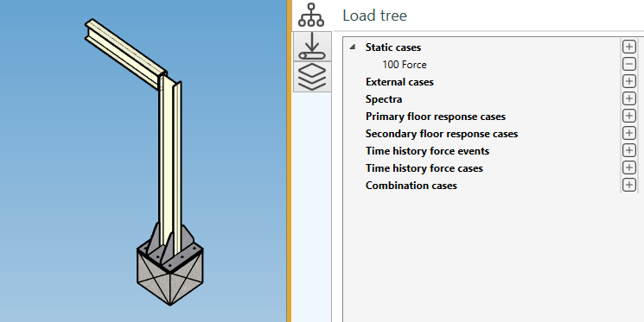Select the Time history force events category
Image resolution: width=644 pixels, height=322 pixels.
pos(428,151)
